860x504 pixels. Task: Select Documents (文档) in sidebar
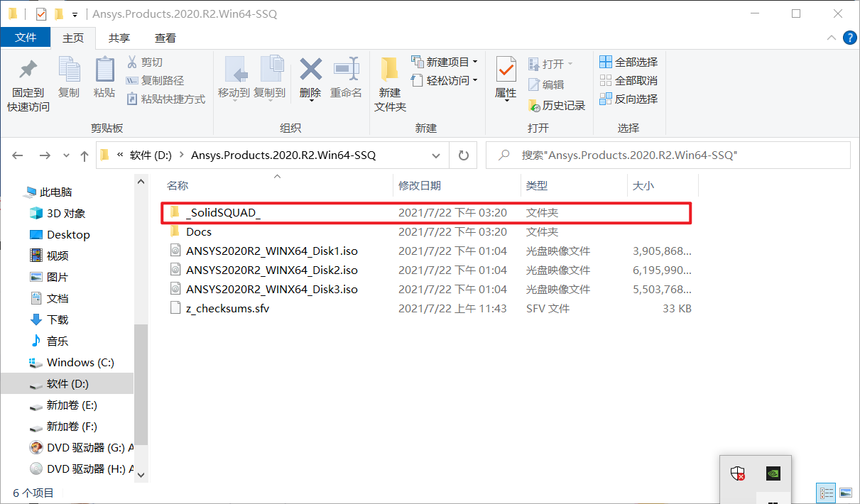[49, 298]
